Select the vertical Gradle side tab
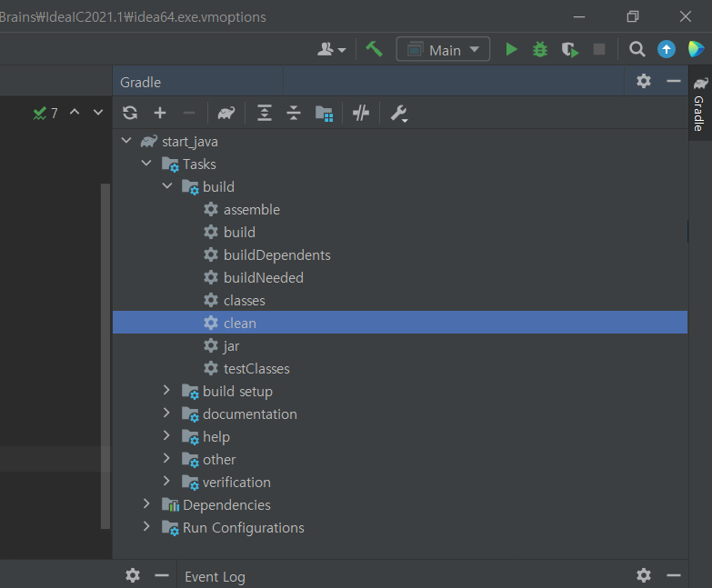 click(700, 104)
